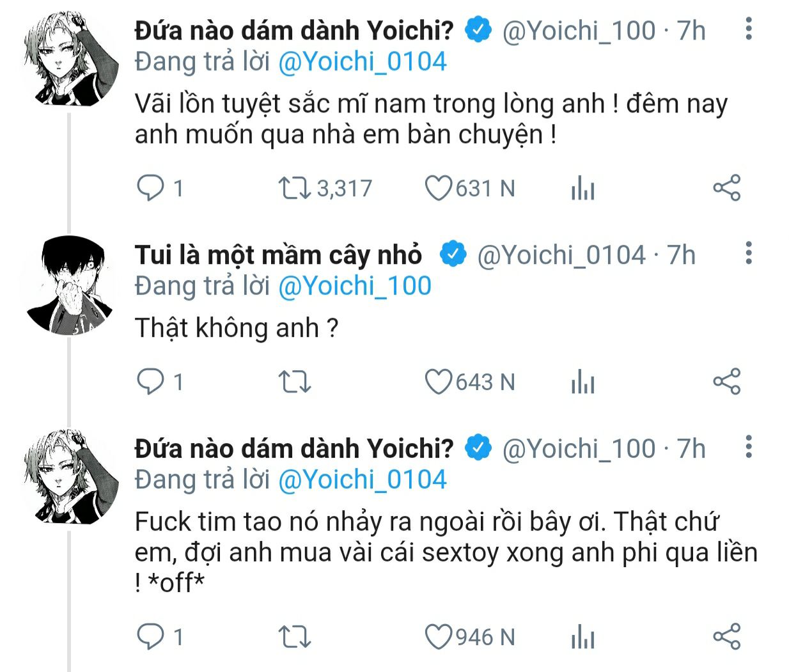Retweet the last tweet about sextoy

tap(294, 637)
